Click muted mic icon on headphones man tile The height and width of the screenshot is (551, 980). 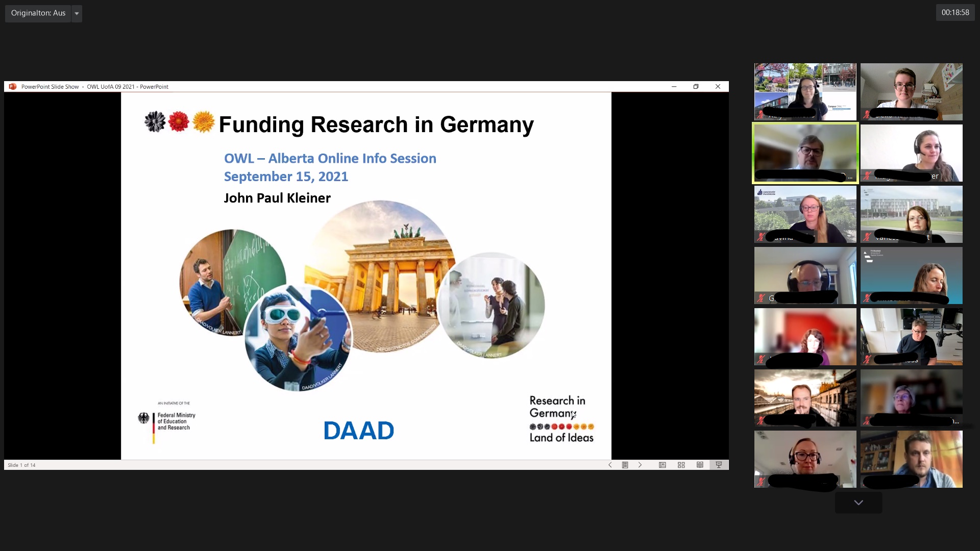761,298
